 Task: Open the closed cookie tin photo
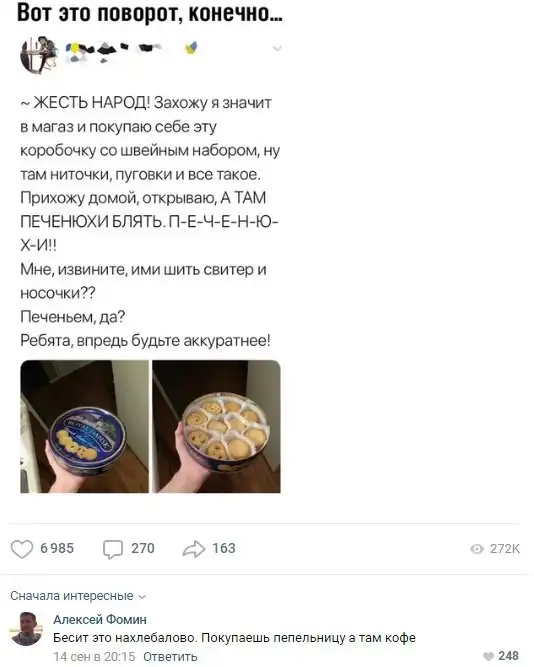click(x=84, y=427)
